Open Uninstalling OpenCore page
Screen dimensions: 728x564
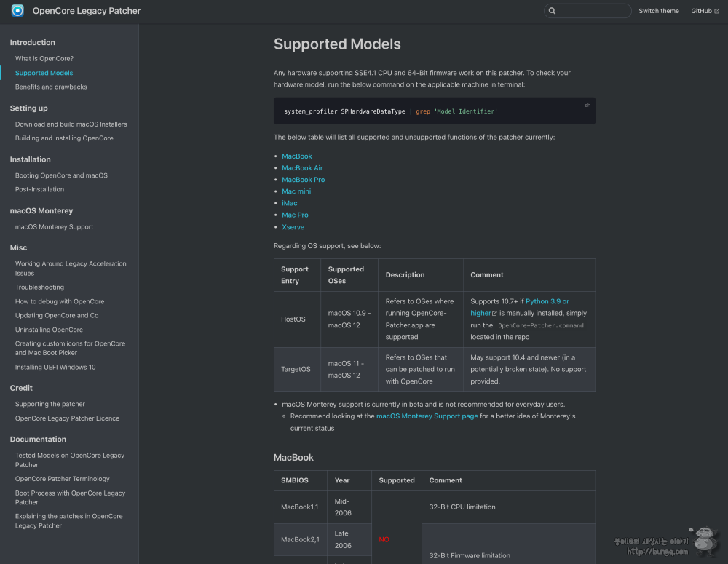[49, 330]
